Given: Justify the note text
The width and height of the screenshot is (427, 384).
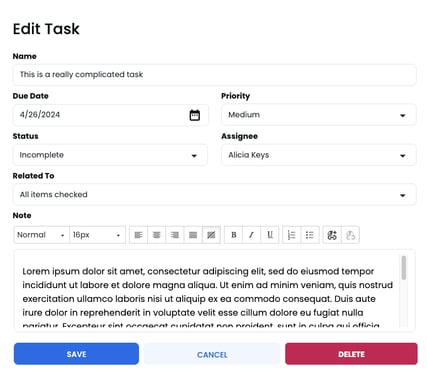Looking at the screenshot, I should (x=193, y=235).
